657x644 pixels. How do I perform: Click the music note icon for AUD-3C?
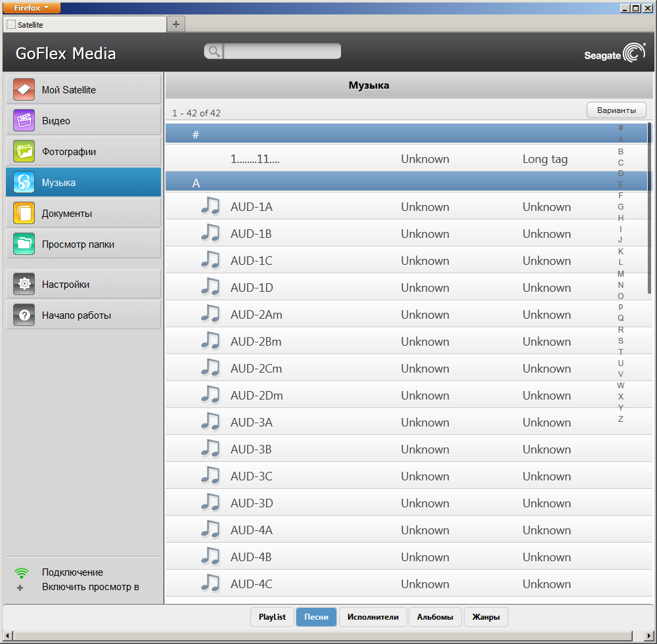coord(210,476)
